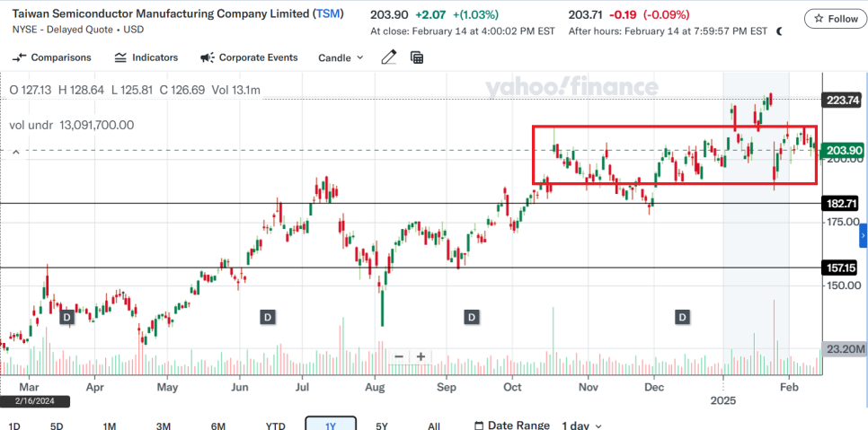Screen dimensions: 868x430
Task: Open the Date Range picker
Action: pyautogui.click(x=512, y=425)
